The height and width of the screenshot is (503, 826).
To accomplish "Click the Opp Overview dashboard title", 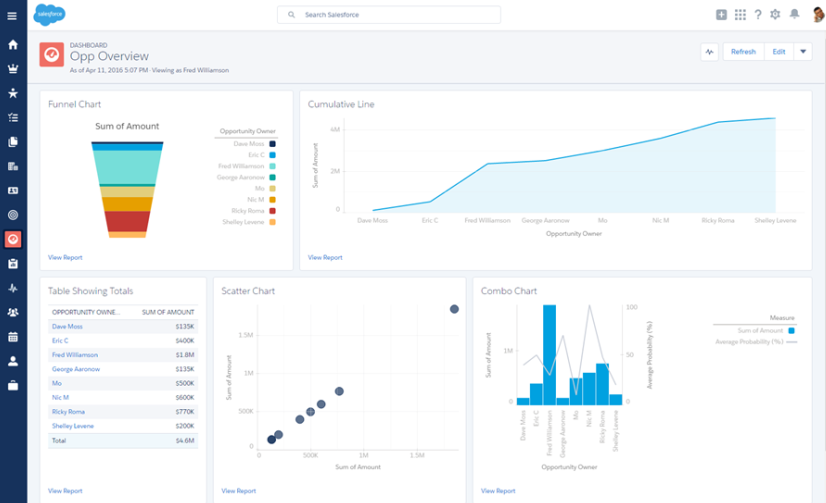I will point(109,56).
